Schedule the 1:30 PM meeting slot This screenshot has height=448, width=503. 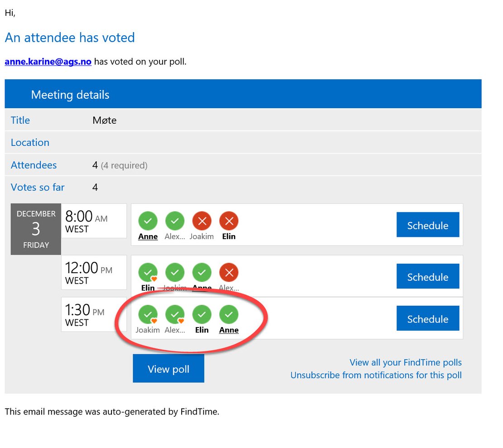pyautogui.click(x=427, y=318)
